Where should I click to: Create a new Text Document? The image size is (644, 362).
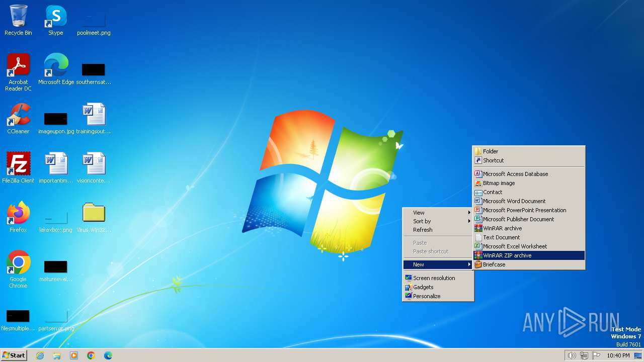(x=529, y=237)
